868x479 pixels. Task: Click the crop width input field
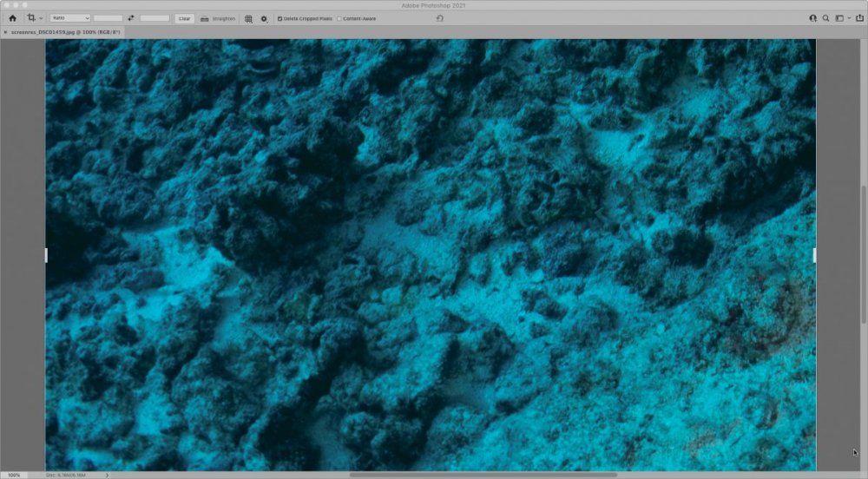(108, 18)
